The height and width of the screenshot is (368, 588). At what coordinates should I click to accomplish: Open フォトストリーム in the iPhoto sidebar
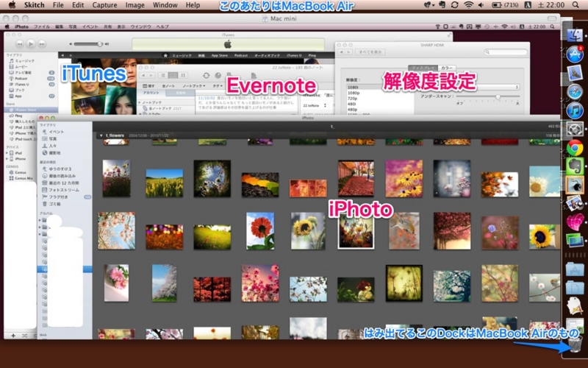[60, 190]
